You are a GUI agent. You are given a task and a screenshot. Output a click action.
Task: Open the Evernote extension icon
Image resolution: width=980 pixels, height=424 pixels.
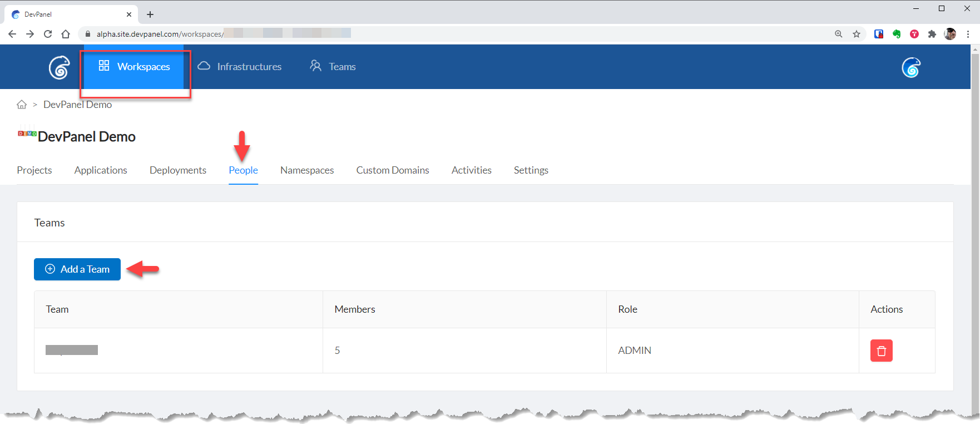tap(897, 34)
